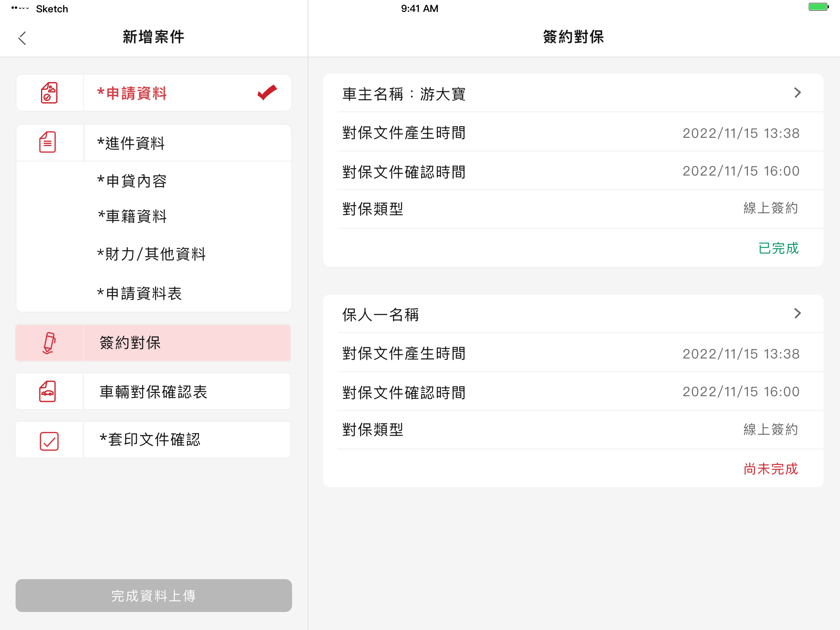
Task: Click the red 尚未完成 status
Action: coord(771,469)
